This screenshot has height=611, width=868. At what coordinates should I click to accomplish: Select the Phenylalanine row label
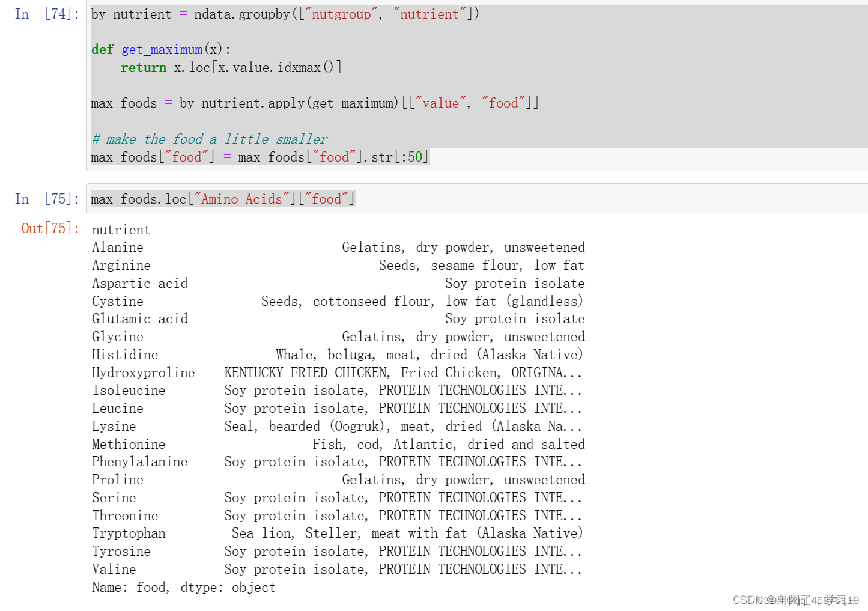pos(140,462)
